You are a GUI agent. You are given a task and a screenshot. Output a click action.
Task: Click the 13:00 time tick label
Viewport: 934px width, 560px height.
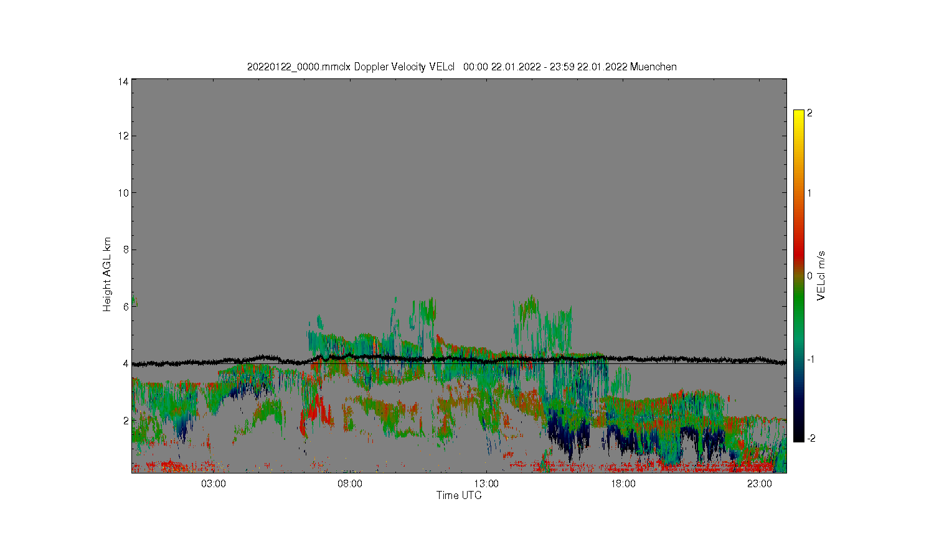(x=486, y=484)
